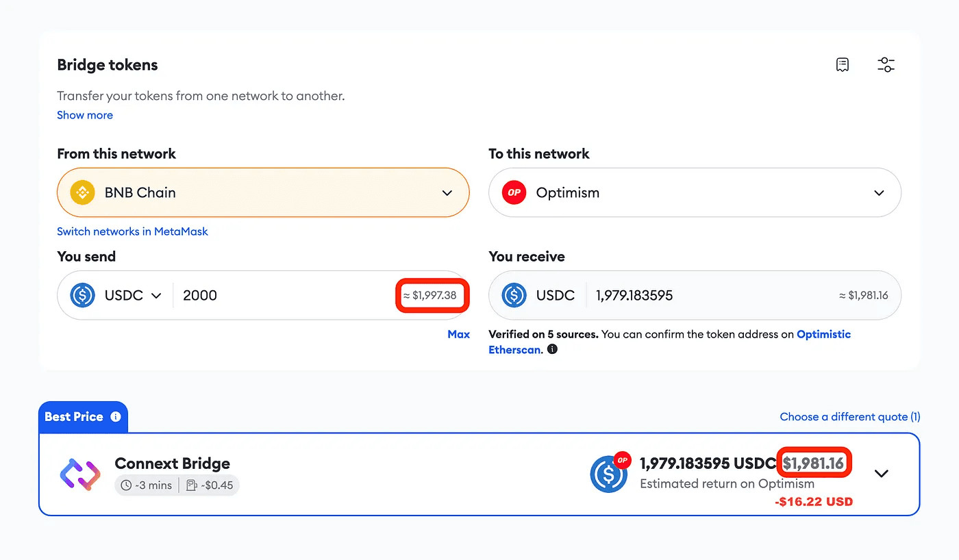
Task: Open the To network Optimism dropdown
Action: pos(695,192)
